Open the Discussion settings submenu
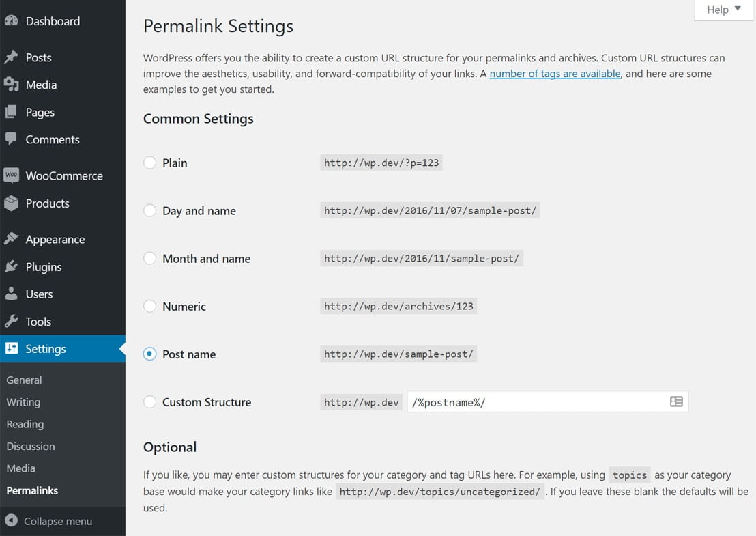 click(x=31, y=447)
